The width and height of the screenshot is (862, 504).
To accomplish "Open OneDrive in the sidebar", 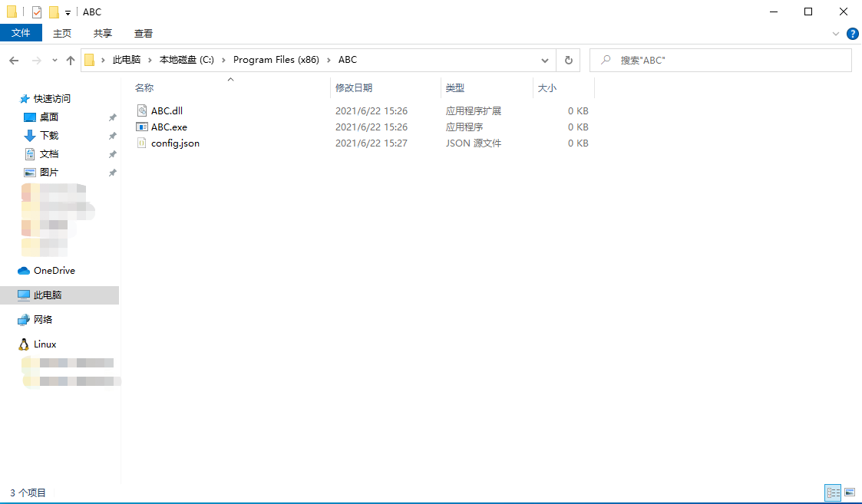I will click(x=54, y=271).
